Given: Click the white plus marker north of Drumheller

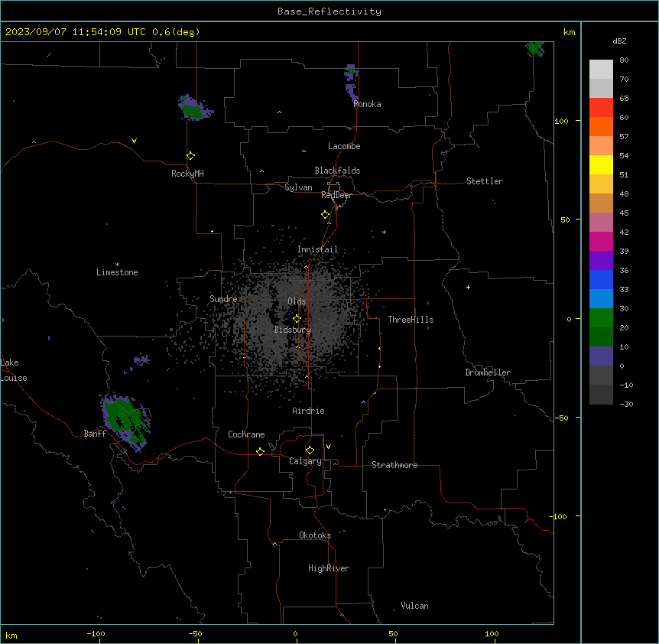Looking at the screenshot, I should [x=468, y=287].
